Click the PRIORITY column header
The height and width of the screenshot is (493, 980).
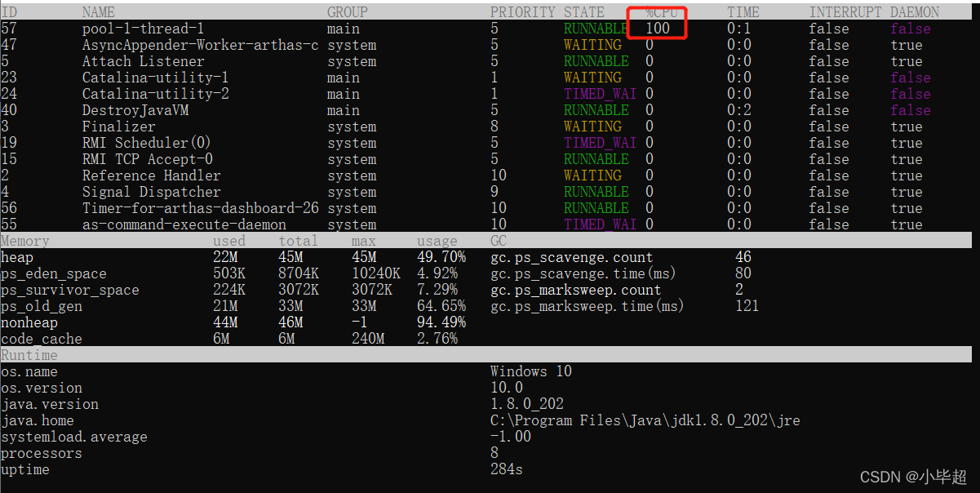click(x=523, y=12)
